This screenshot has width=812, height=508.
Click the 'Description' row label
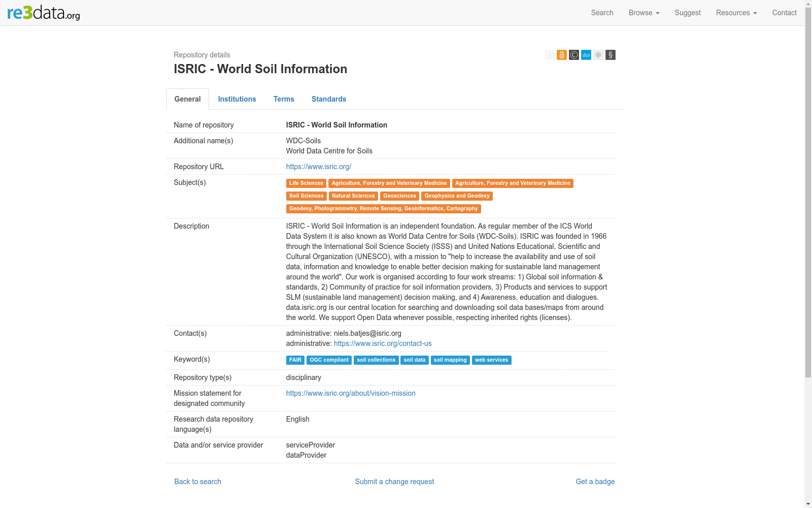pos(191,226)
